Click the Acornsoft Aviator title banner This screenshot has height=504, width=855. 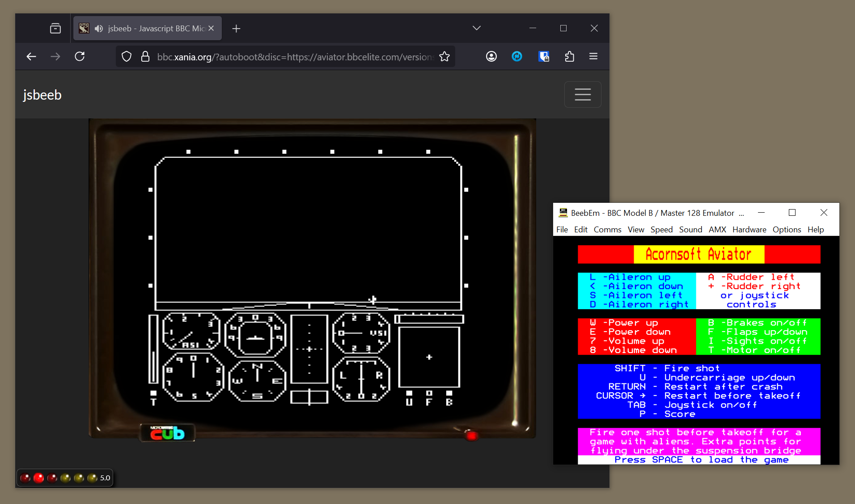(x=698, y=254)
